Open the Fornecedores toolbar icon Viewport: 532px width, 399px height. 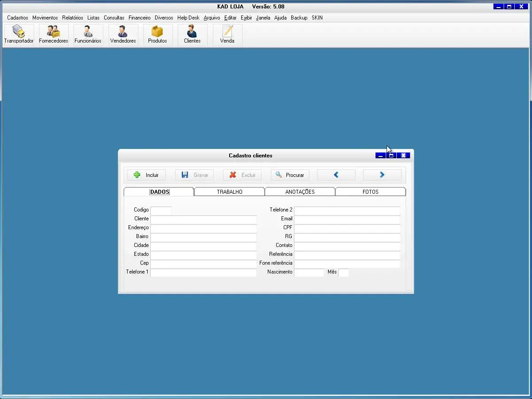click(54, 35)
